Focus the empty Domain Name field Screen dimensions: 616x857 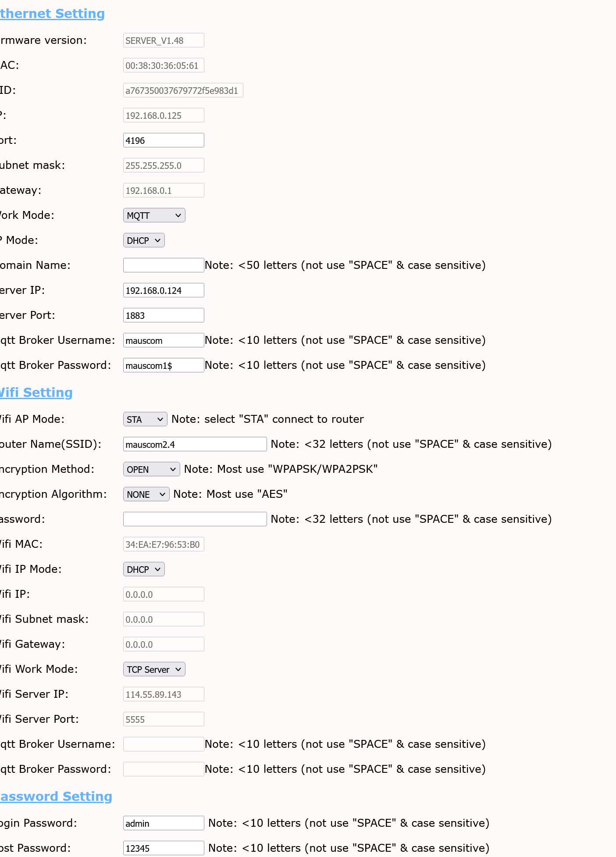163,265
